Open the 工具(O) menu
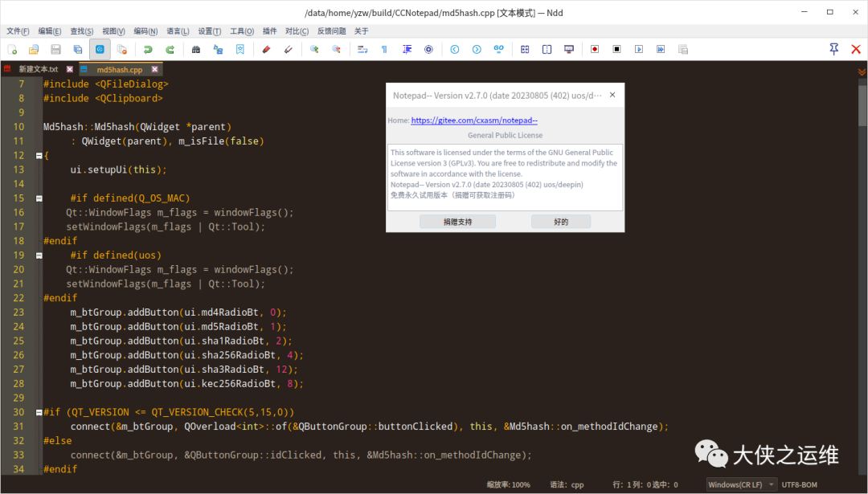 [242, 31]
